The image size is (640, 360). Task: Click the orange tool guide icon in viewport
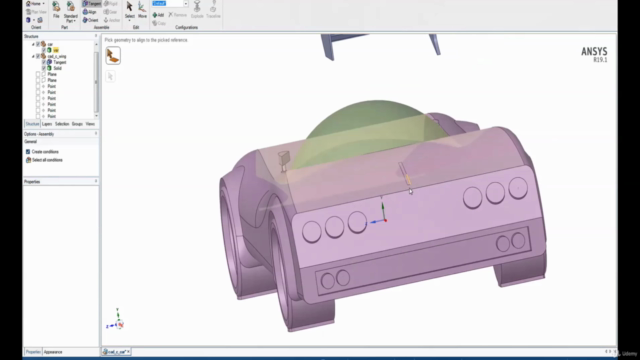point(113,56)
